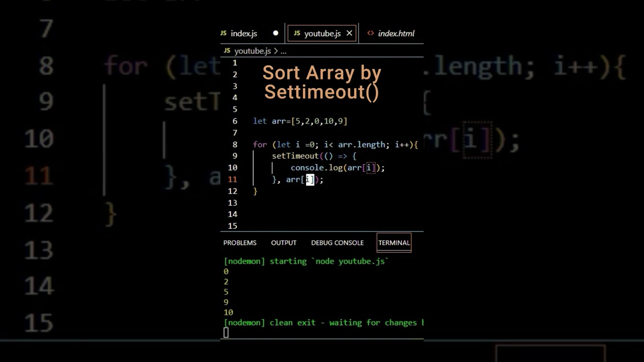Viewport: 644px width, 362px height.
Task: Click line number 8 in the gutter
Action: tap(234, 145)
